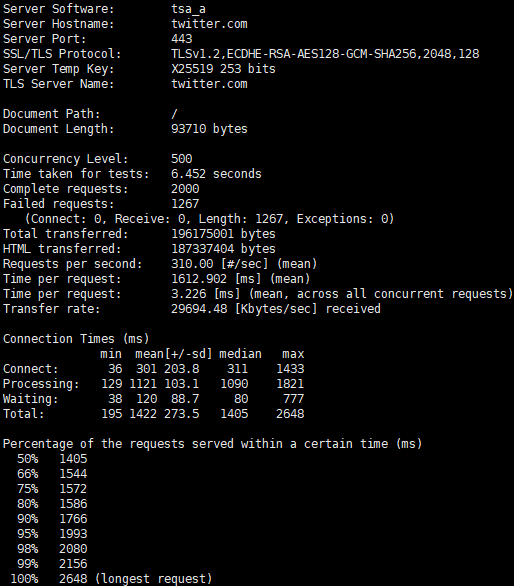The height and width of the screenshot is (586, 514).
Task: Select the X25519 253 bits key text
Action: [224, 69]
